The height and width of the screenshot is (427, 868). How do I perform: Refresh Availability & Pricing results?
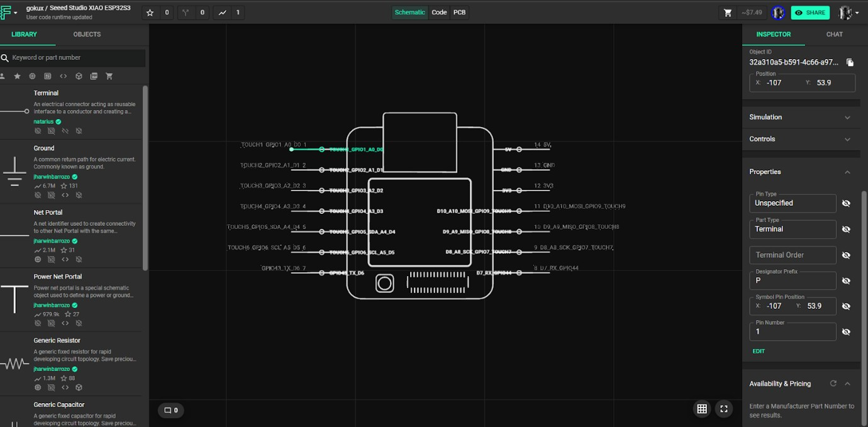tap(833, 383)
